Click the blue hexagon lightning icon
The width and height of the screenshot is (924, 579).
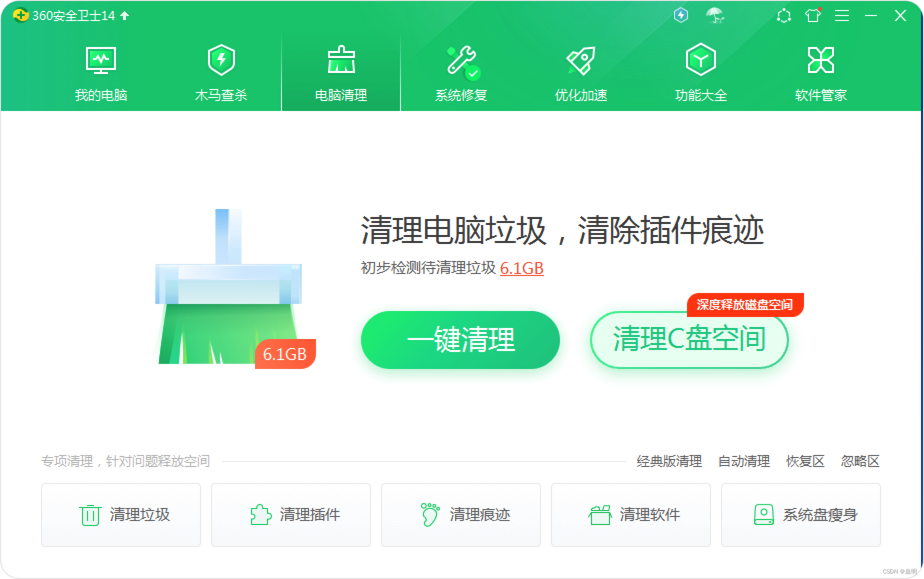tap(680, 15)
